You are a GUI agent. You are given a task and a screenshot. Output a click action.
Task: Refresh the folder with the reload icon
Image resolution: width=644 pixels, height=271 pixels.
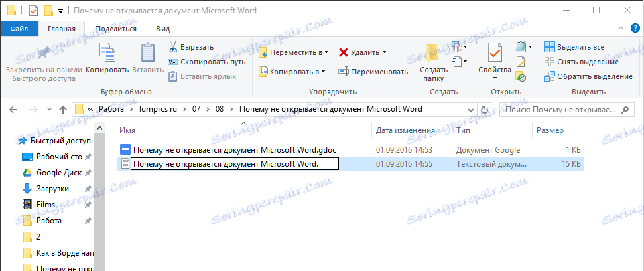(485, 110)
